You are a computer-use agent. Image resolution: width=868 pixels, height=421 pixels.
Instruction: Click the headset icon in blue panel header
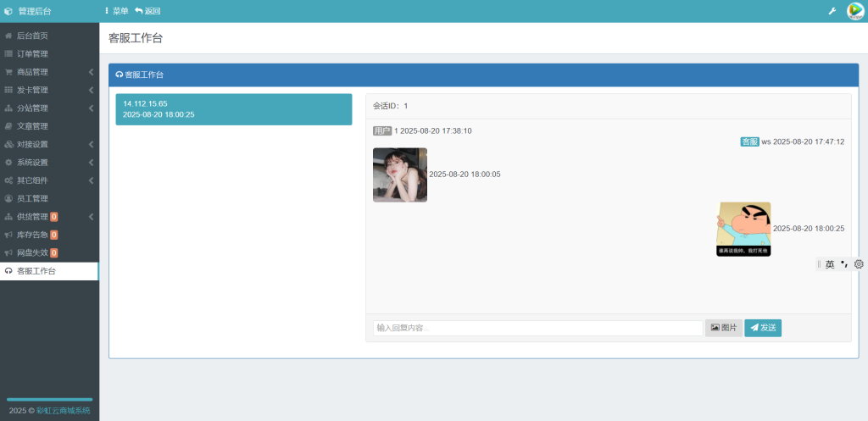coord(119,75)
